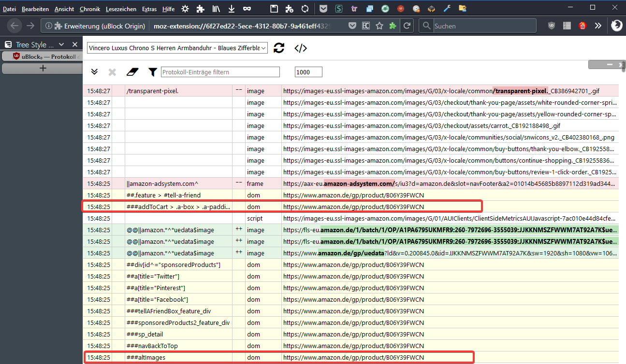Open the downloads arrow icon
The image size is (626, 364).
click(x=232, y=9)
